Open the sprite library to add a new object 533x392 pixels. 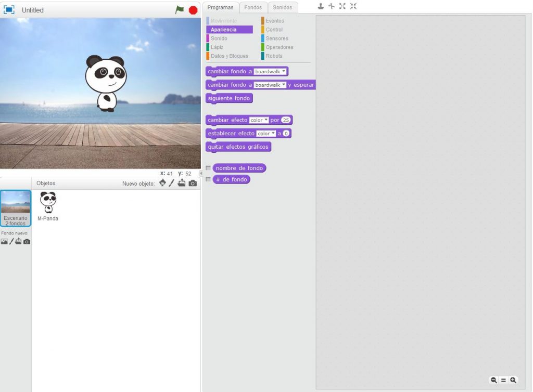tap(162, 183)
